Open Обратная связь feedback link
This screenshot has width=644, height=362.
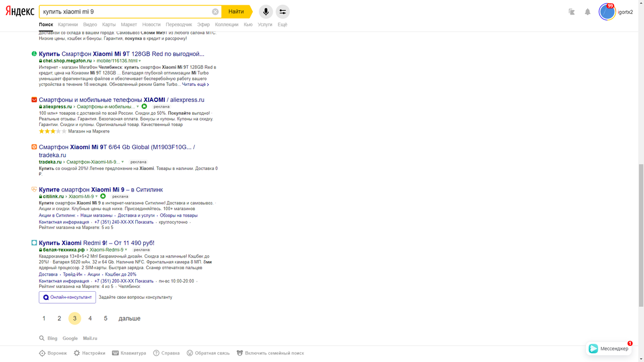pos(208,353)
